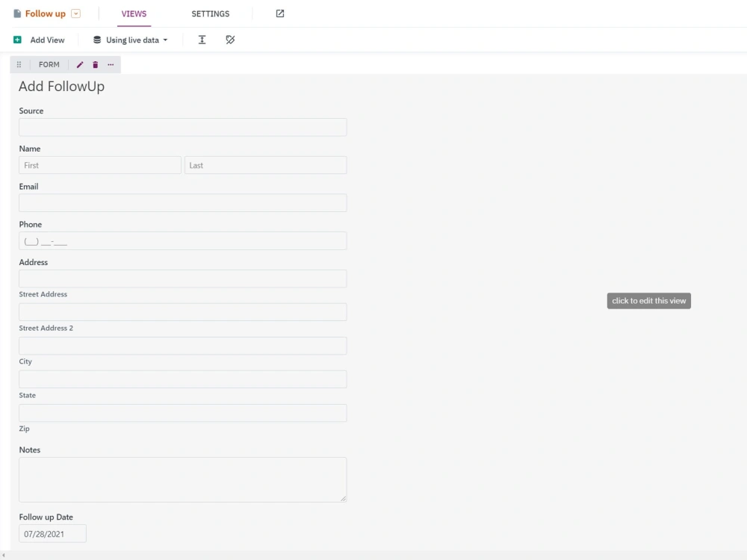
Task: Click the database icon next to Using live data
Action: click(96, 40)
